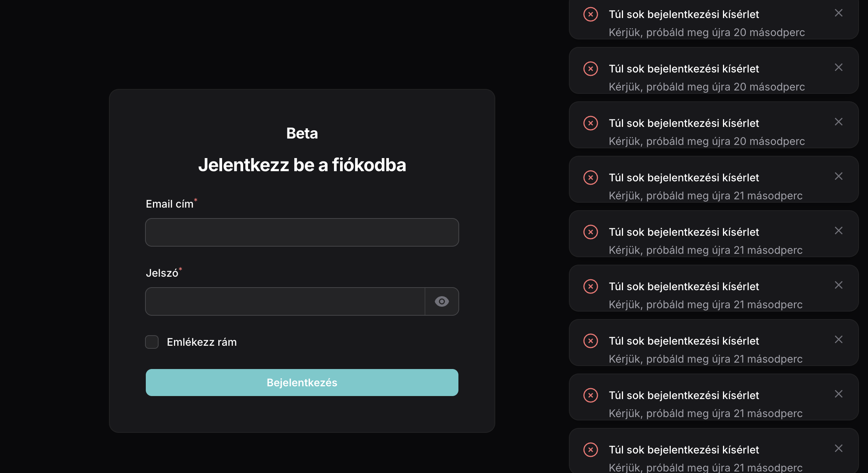868x473 pixels.
Task: Show password using the eye icon
Action: [x=442, y=301]
